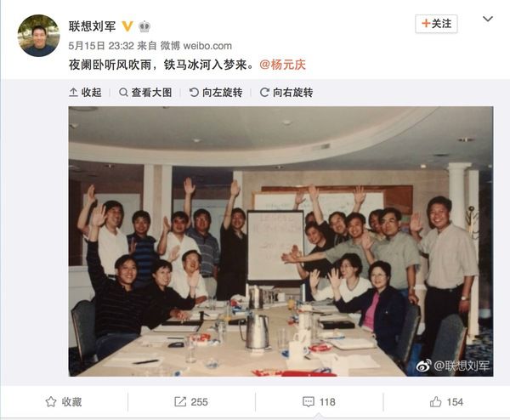Image resolution: width=510 pixels, height=420 pixels.
Task: Click the username 联想刘军
Action: 92,26
